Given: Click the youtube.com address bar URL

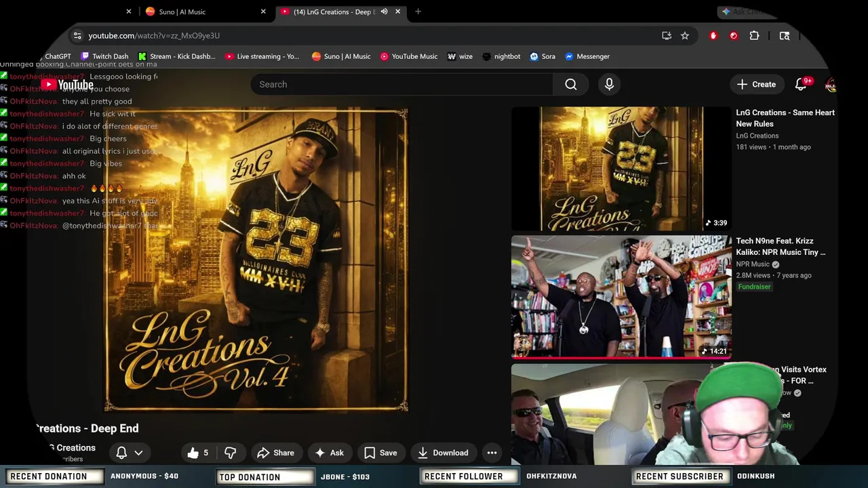Looking at the screenshot, I should [154, 35].
